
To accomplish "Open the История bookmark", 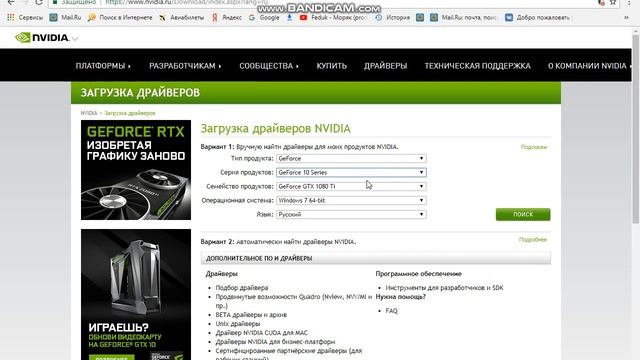I will [x=392, y=18].
